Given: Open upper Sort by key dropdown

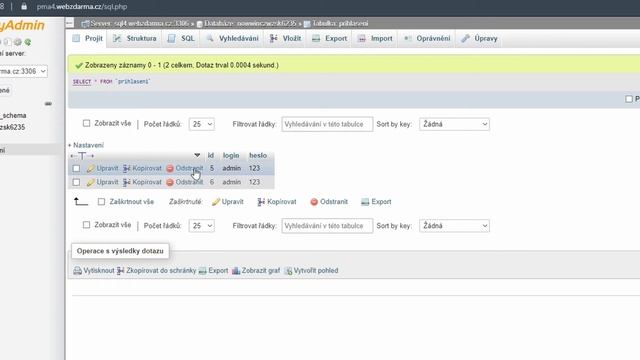Looking at the screenshot, I should (454, 124).
